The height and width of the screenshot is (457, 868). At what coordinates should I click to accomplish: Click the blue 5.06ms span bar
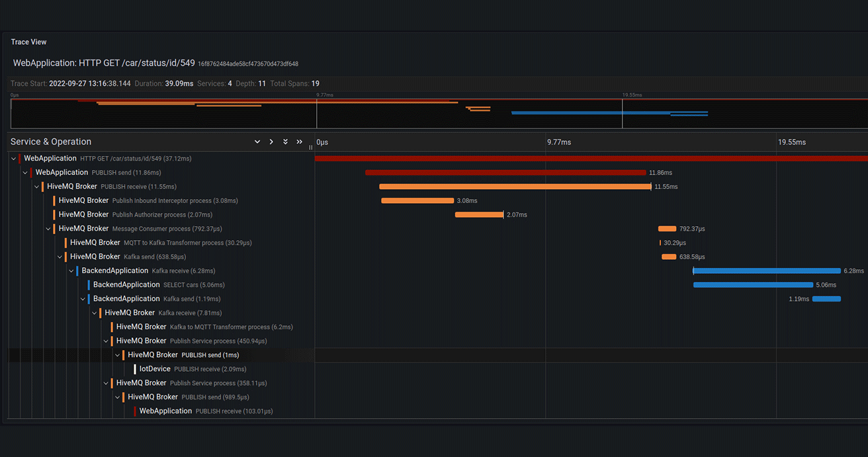[x=753, y=285]
